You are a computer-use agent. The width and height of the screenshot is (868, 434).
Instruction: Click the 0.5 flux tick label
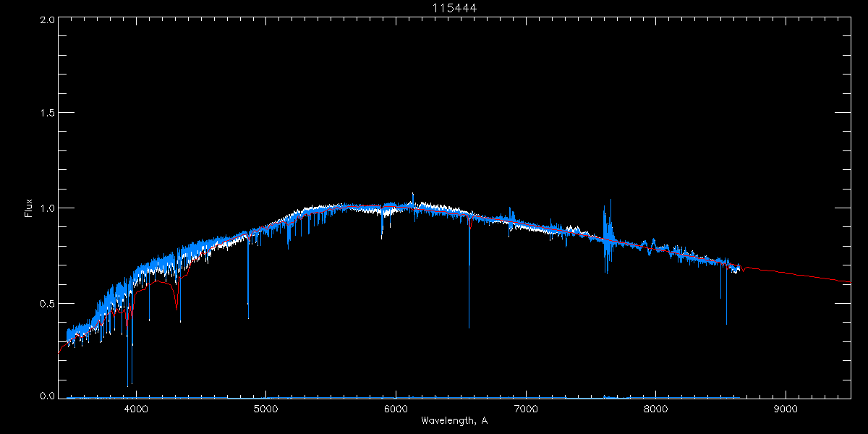coord(46,303)
